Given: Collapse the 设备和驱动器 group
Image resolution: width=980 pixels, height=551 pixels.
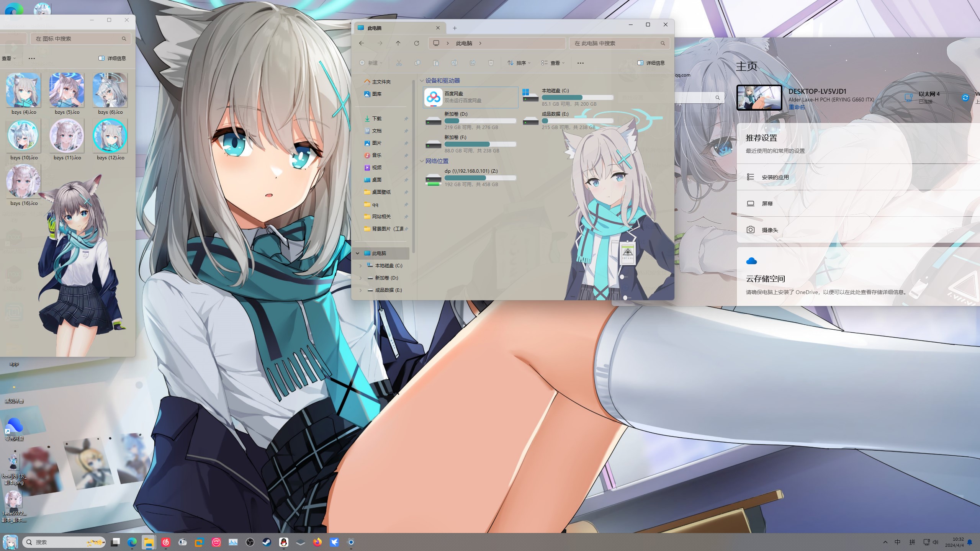Looking at the screenshot, I should (x=422, y=81).
